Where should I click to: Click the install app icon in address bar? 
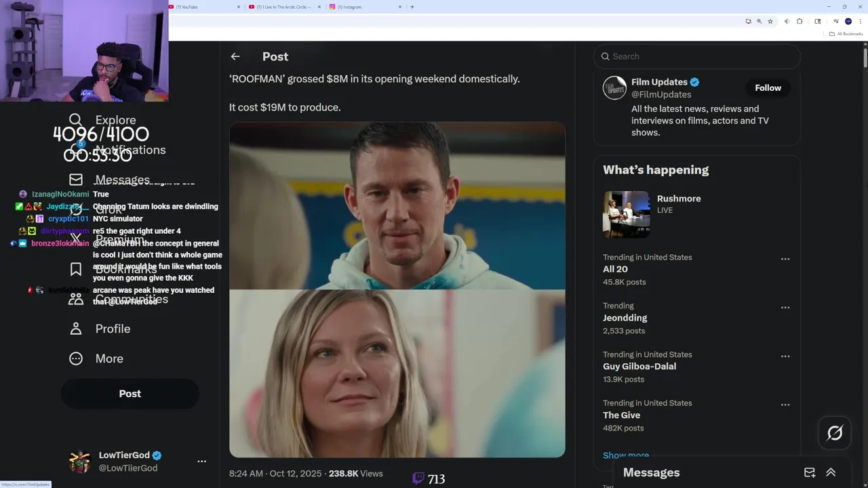pos(748,22)
